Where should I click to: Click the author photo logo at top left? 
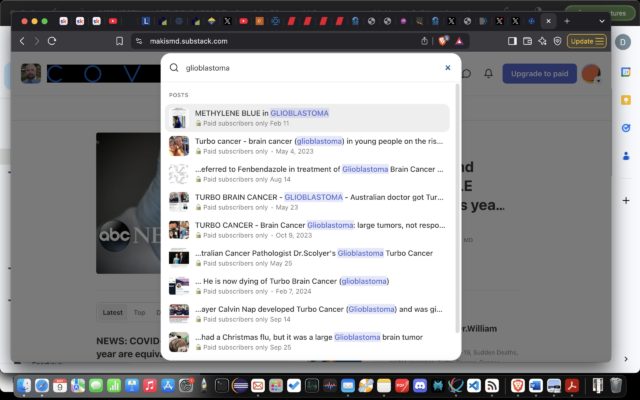(31, 73)
